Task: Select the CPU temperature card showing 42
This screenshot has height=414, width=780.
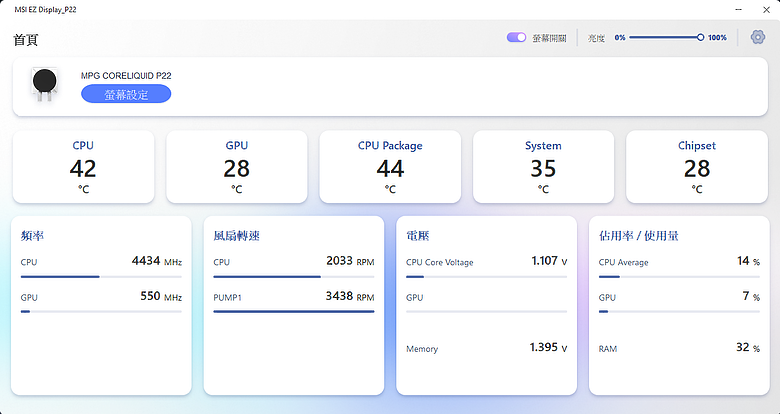Action: (83, 167)
